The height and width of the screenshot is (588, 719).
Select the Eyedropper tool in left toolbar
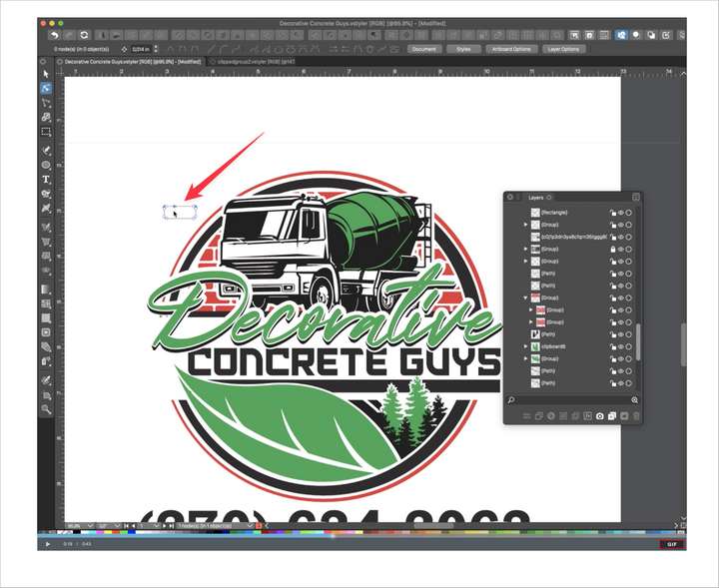(46, 380)
